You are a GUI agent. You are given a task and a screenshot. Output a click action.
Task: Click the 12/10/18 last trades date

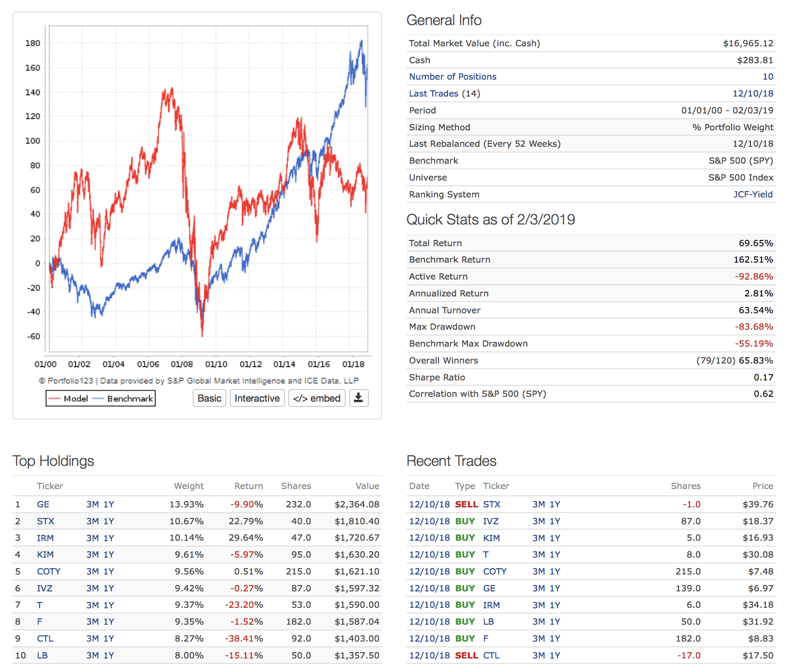point(753,94)
